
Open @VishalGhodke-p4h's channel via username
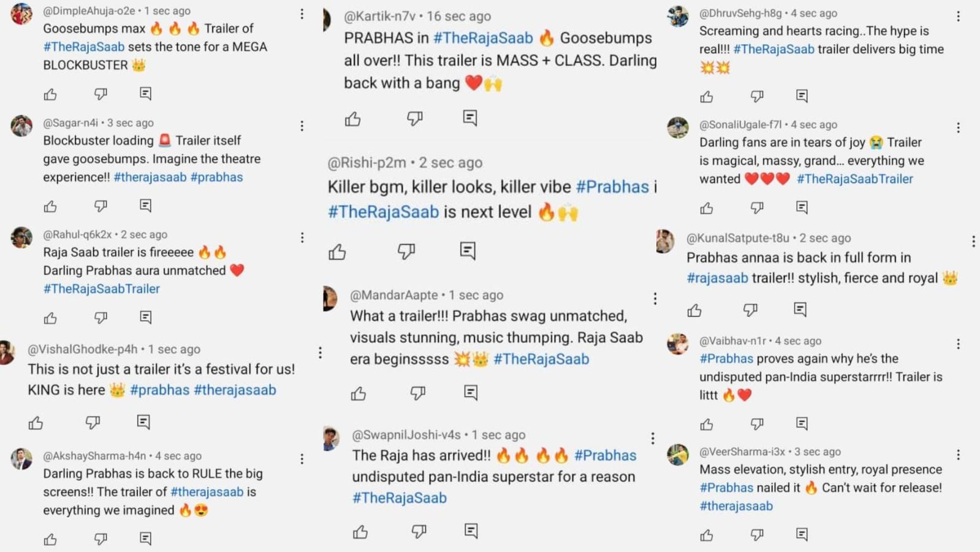tap(83, 350)
